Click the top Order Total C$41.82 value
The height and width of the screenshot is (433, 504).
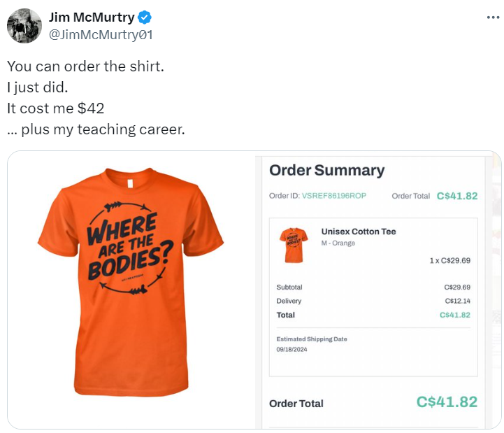coord(456,196)
